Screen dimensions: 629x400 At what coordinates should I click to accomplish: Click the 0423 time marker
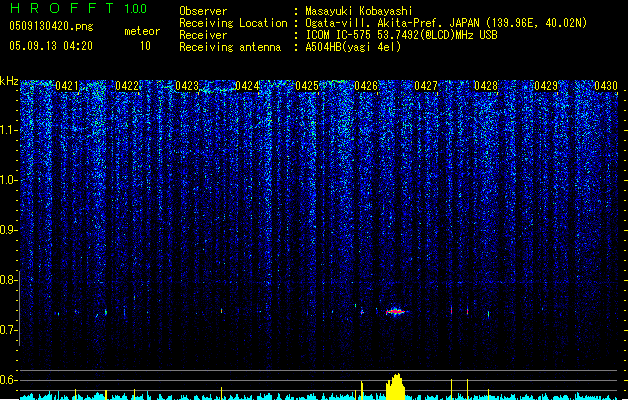[x=187, y=86]
